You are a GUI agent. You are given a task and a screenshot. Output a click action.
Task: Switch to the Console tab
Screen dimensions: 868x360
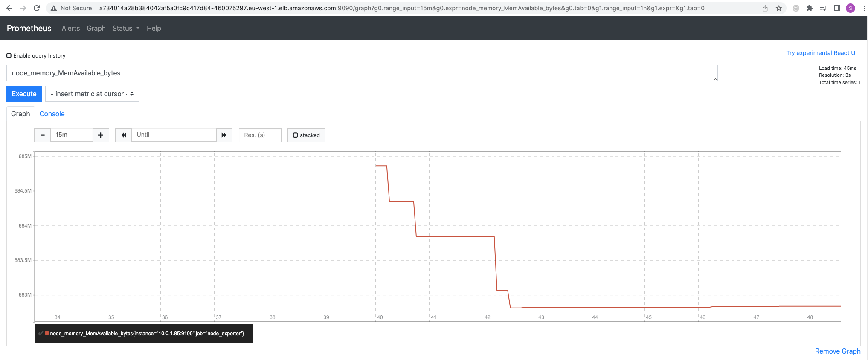pos(52,114)
